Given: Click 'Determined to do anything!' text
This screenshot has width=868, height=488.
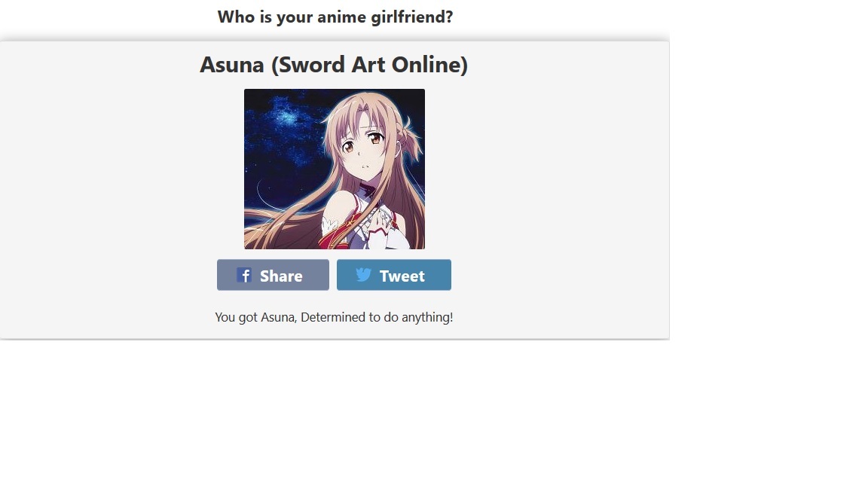Looking at the screenshot, I should (x=377, y=318).
